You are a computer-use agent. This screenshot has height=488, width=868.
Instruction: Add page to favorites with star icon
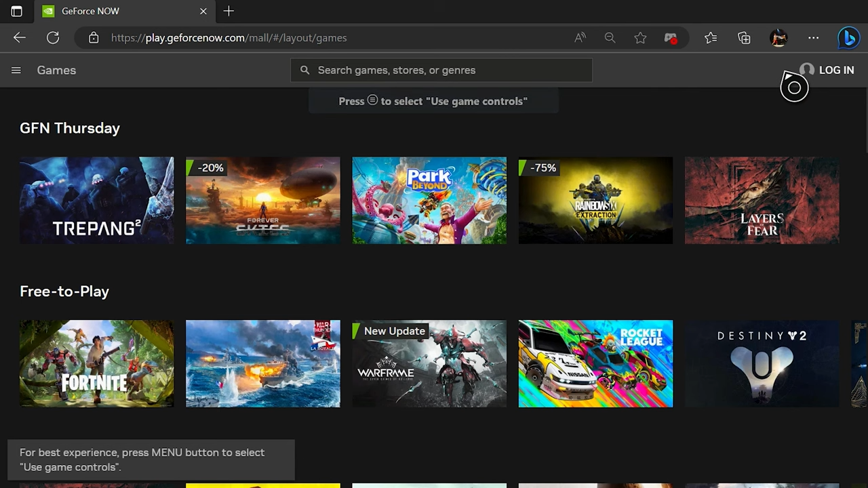click(640, 38)
